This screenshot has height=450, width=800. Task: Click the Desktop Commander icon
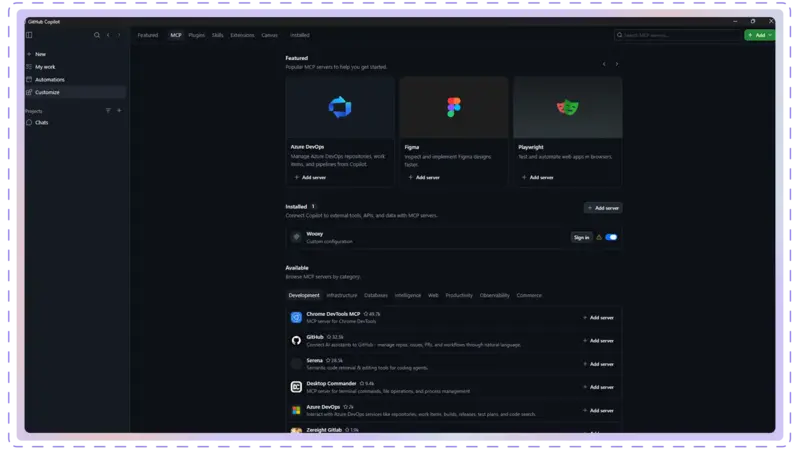click(x=296, y=387)
